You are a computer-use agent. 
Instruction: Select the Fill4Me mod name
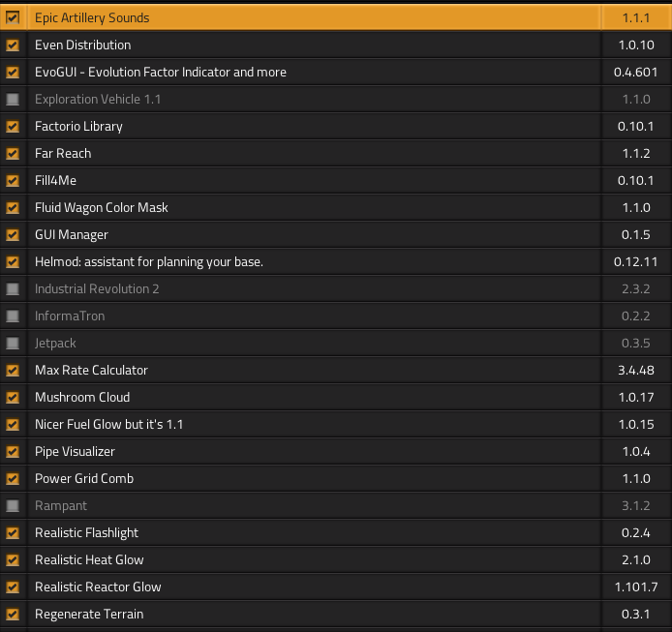tap(55, 180)
